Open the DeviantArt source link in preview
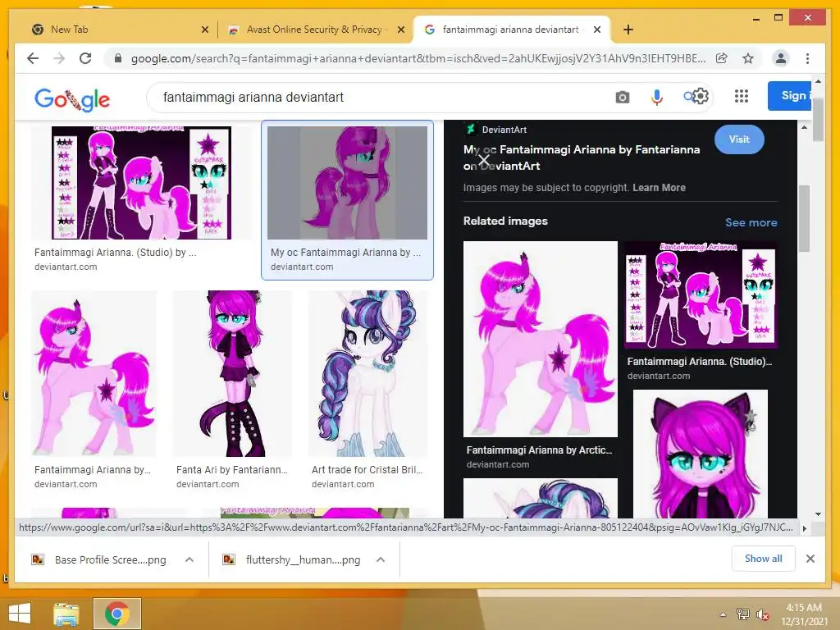 [x=496, y=129]
